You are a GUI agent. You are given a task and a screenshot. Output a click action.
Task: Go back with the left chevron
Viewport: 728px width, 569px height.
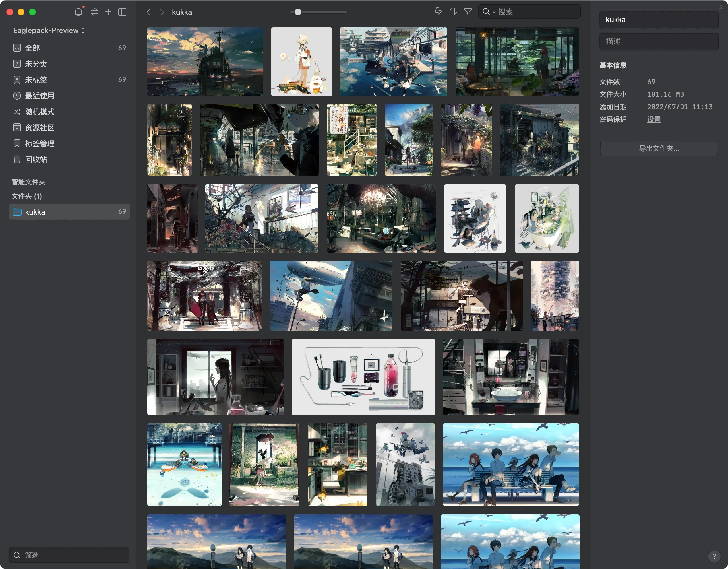(149, 12)
